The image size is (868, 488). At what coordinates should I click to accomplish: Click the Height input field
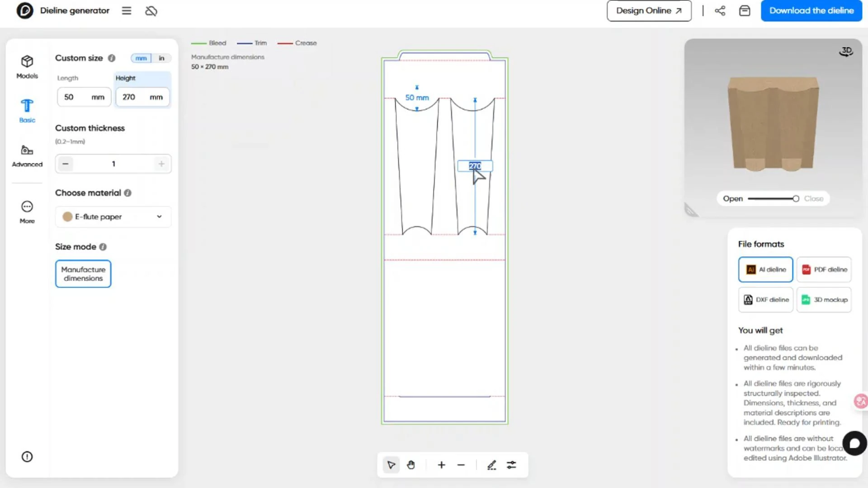(142, 97)
